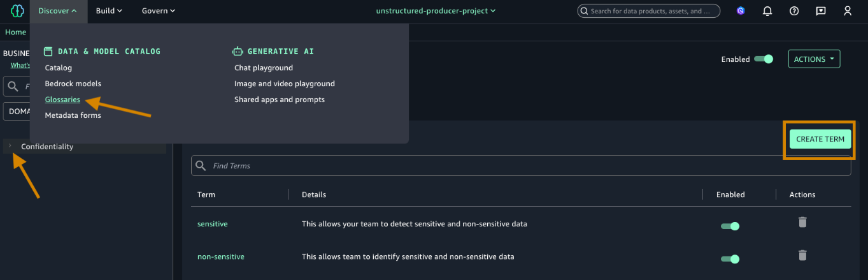Image resolution: width=868 pixels, height=280 pixels.
Task: Open Glossaries from the Discover menu
Action: point(62,99)
